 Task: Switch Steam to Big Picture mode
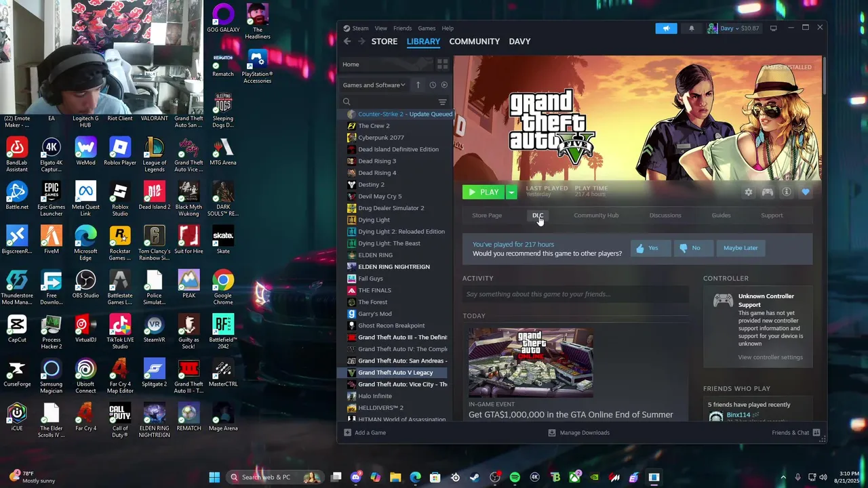(773, 28)
